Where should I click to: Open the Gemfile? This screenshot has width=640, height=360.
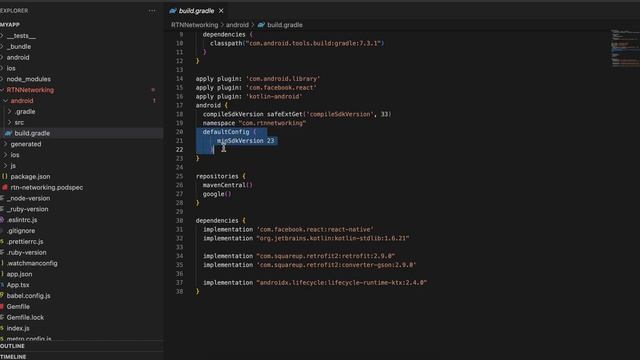pyautogui.click(x=18, y=307)
